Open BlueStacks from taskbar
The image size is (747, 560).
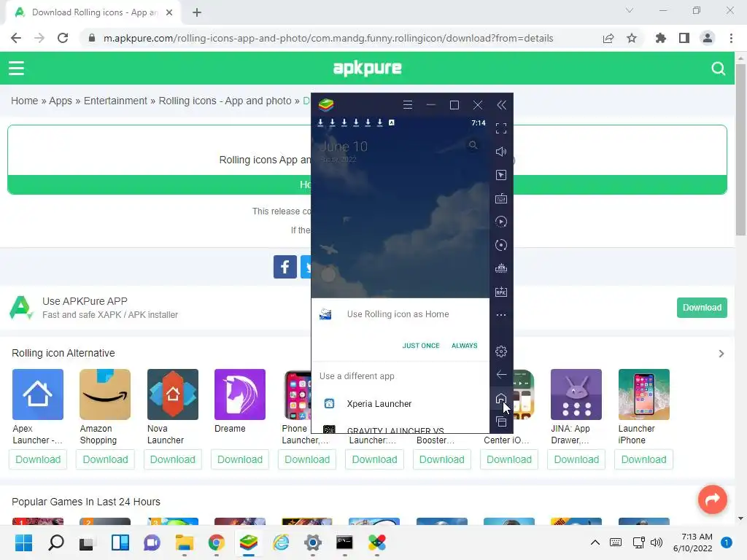click(248, 542)
